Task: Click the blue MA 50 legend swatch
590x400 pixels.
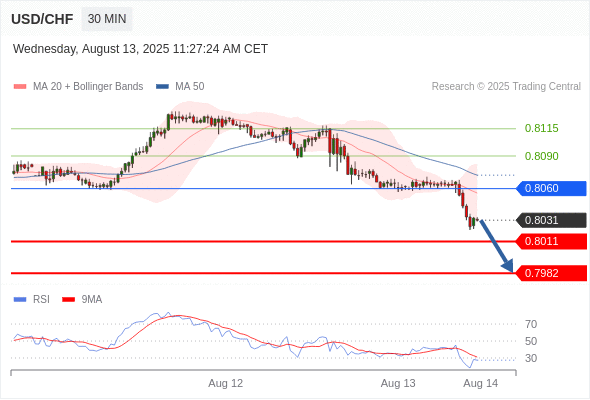Action: pos(162,87)
